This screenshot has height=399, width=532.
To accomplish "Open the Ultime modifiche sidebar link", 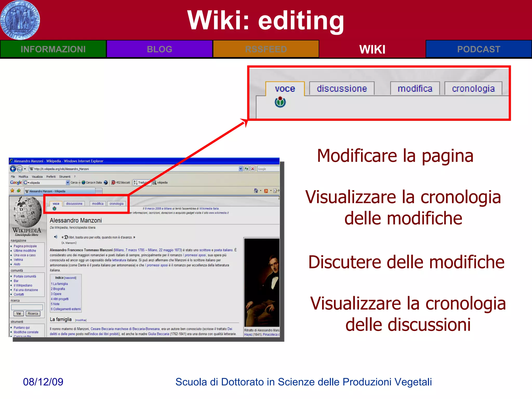I will (x=25, y=250).
